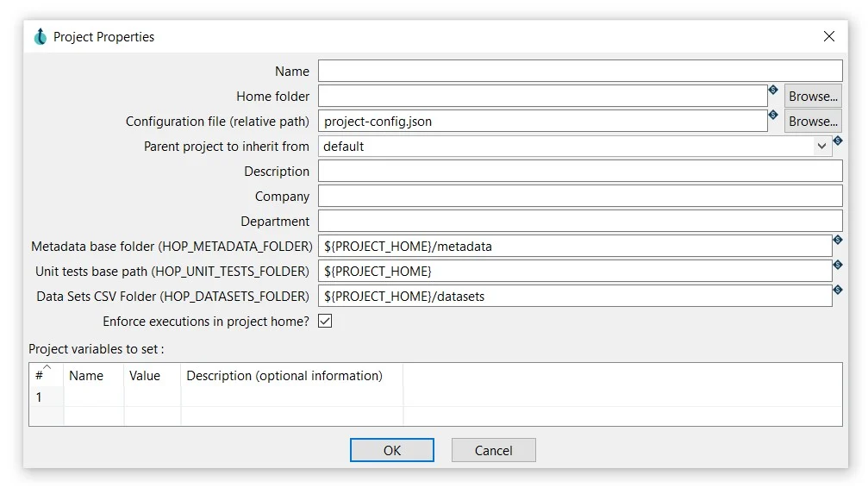The image size is (868, 494).
Task: Focus the Description input field
Action: click(x=580, y=171)
